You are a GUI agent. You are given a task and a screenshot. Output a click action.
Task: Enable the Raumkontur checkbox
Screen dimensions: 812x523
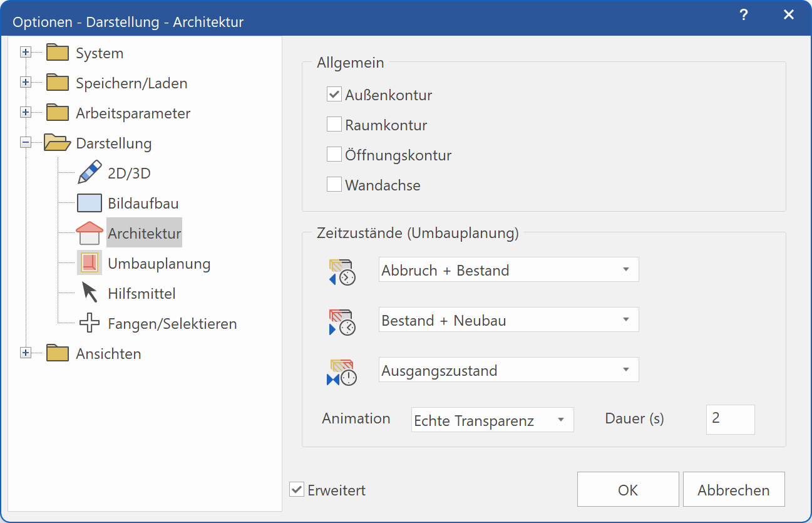click(332, 124)
